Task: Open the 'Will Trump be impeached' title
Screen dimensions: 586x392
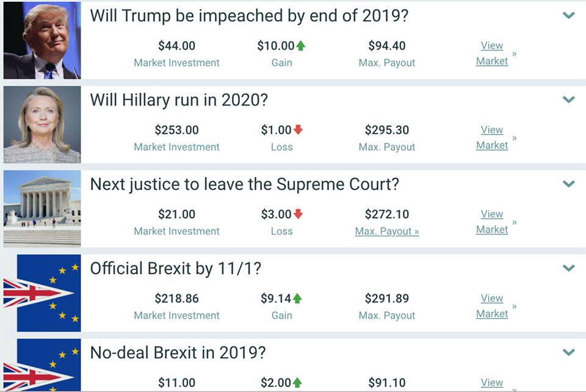Action: pyautogui.click(x=249, y=16)
